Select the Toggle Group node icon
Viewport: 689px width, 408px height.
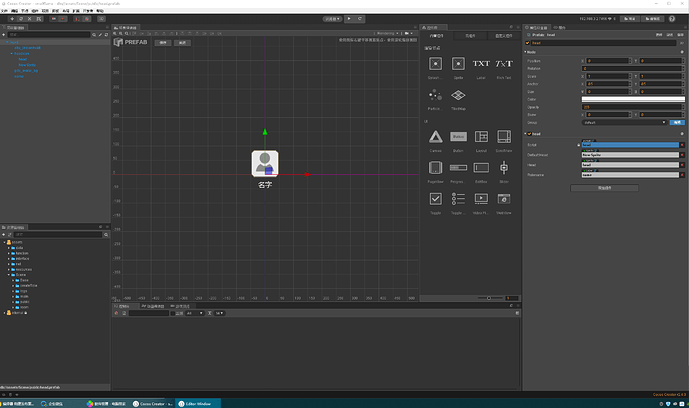pyautogui.click(x=458, y=199)
